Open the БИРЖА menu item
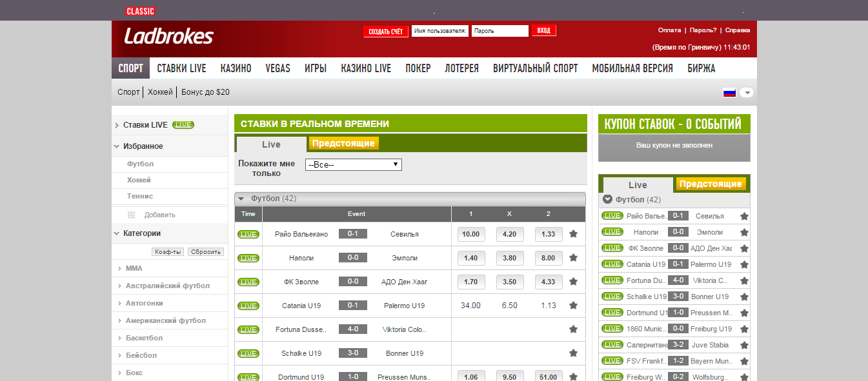Image resolution: width=868 pixels, height=381 pixels. pos(701,68)
